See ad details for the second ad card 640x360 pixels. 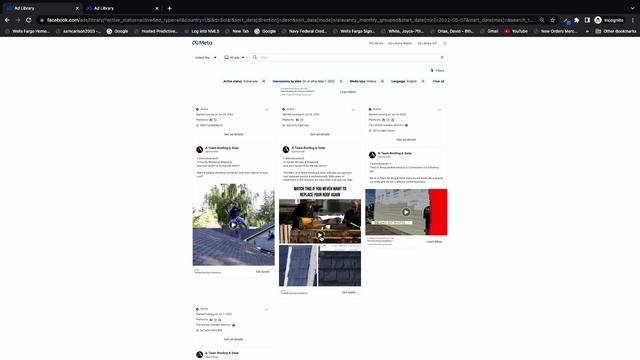click(320, 134)
